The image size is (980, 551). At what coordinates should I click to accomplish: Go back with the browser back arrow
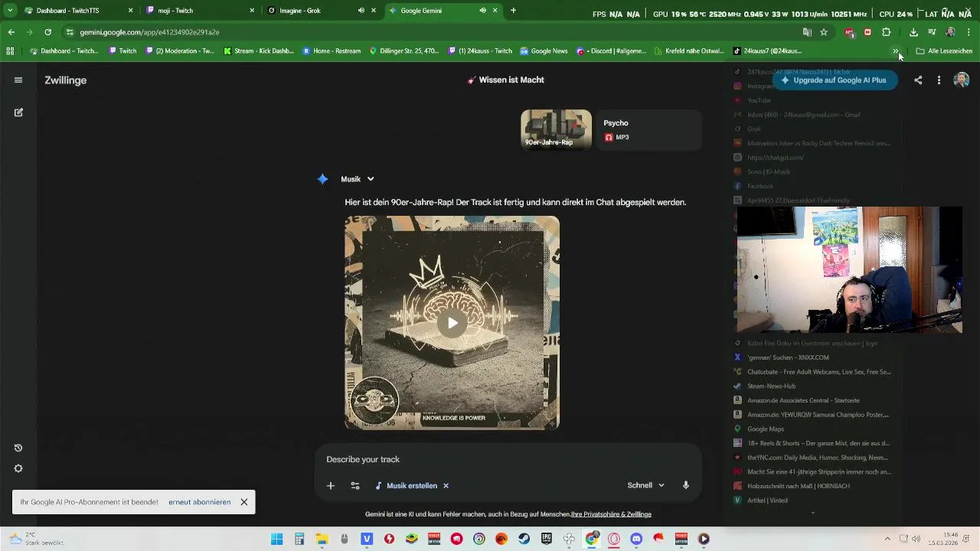(11, 32)
